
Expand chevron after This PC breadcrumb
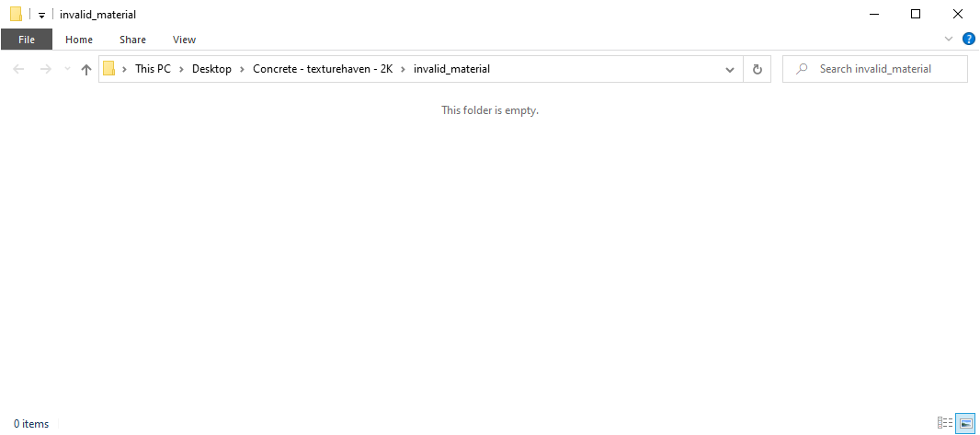tap(181, 69)
